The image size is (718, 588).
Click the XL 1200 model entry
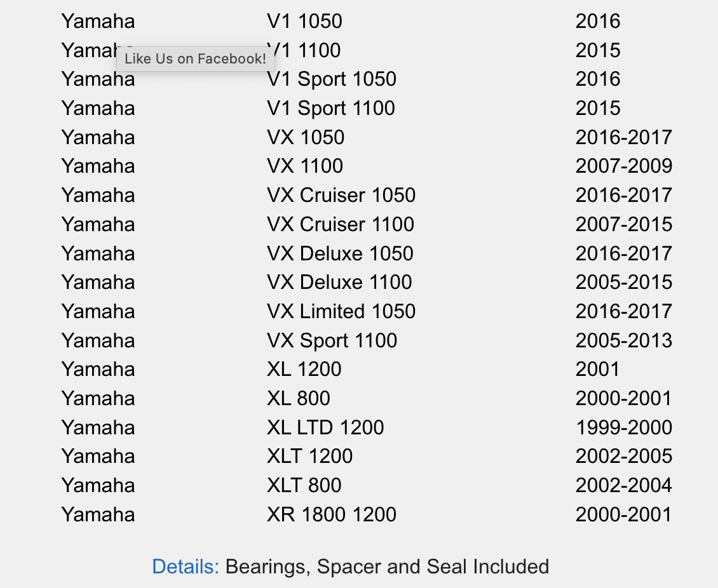point(304,370)
